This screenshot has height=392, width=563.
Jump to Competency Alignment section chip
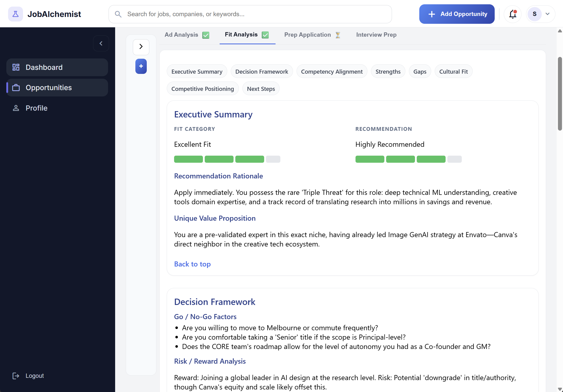coord(331,72)
